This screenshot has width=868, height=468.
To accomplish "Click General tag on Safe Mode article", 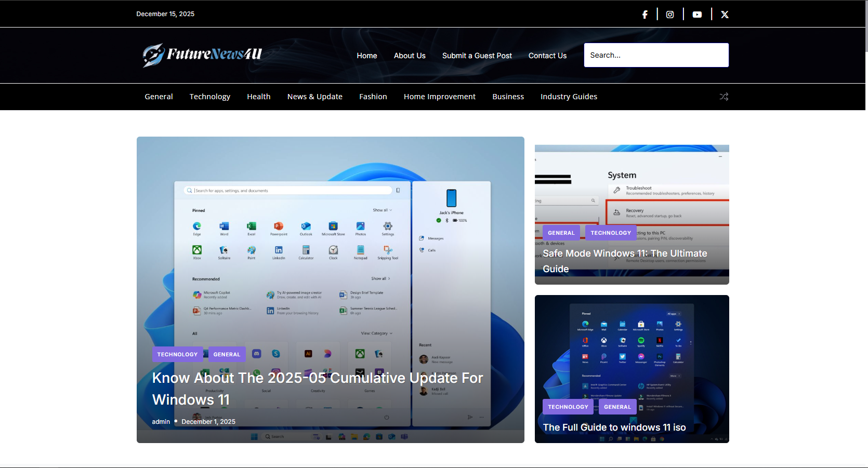I will tap(561, 233).
